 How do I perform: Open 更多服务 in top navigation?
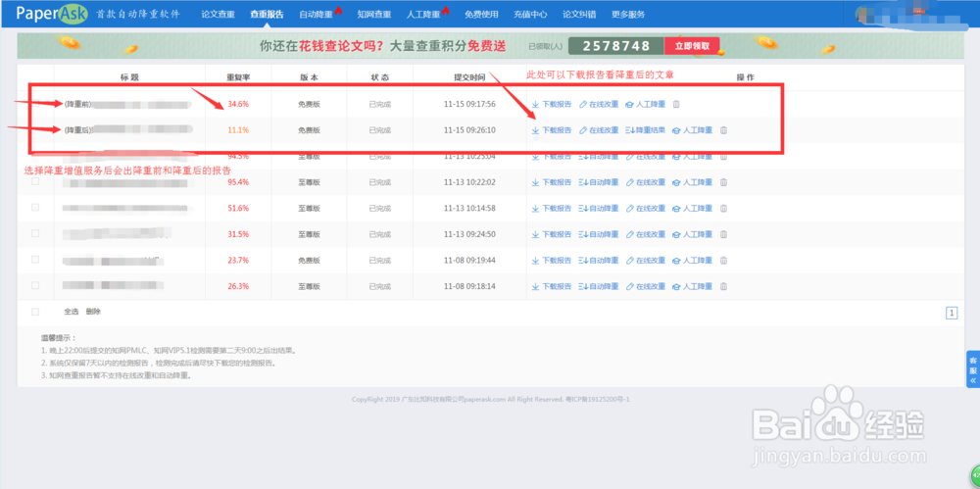point(628,14)
